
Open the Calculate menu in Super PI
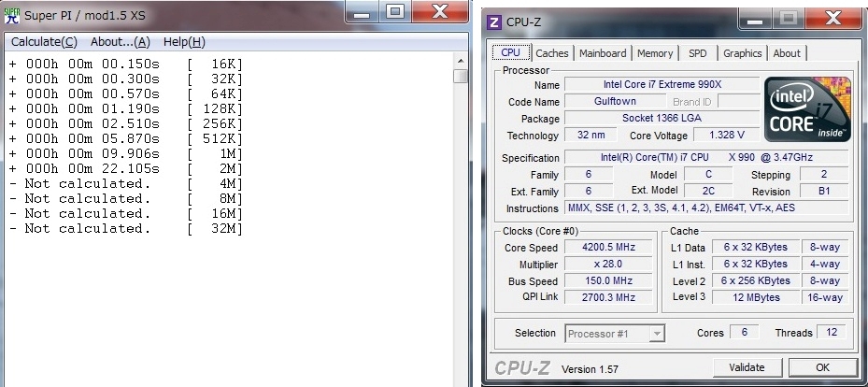tap(44, 41)
